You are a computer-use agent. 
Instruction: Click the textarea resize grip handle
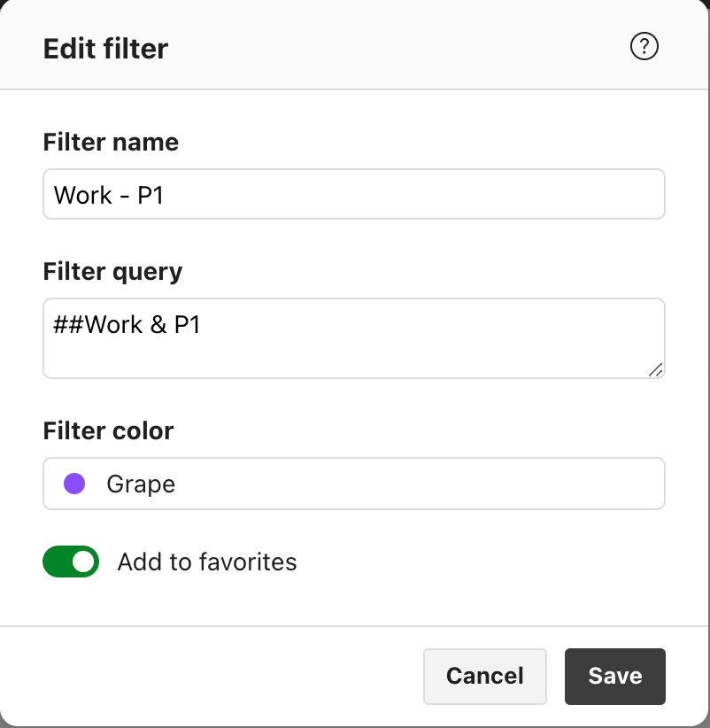(x=658, y=371)
